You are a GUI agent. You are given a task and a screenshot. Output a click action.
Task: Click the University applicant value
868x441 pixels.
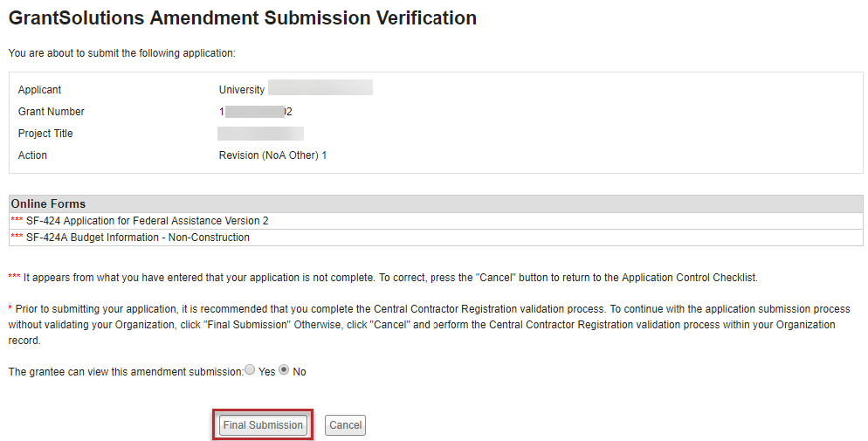[242, 90]
